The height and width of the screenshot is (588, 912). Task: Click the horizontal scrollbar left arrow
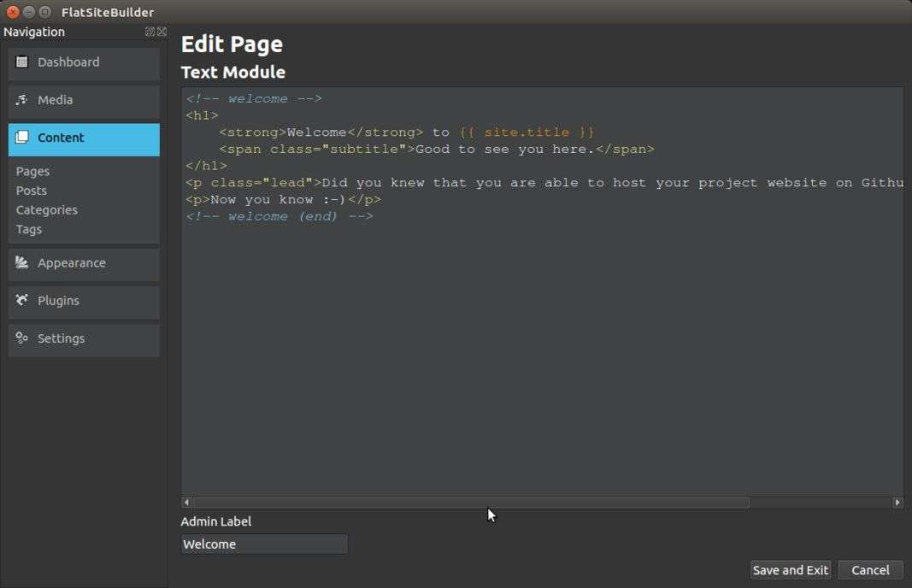tap(187, 503)
